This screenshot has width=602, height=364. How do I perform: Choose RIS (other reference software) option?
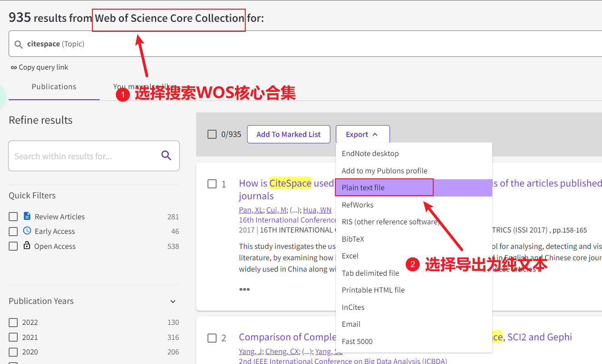coord(414,222)
